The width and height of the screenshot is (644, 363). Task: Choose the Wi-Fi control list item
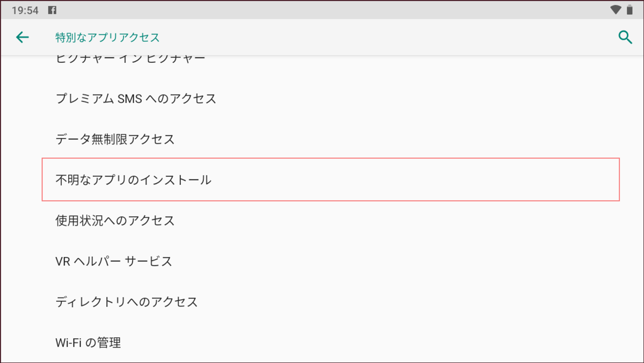89,343
